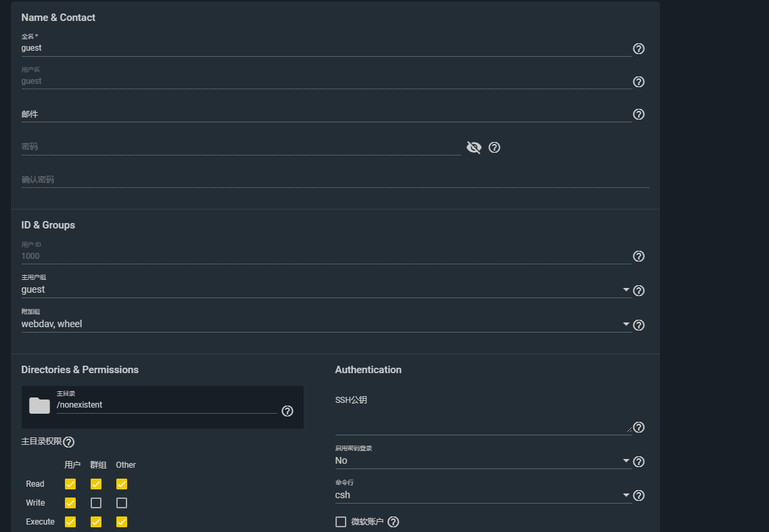Click help icon next to full name field
This screenshot has width=769, height=532.
[x=638, y=49]
